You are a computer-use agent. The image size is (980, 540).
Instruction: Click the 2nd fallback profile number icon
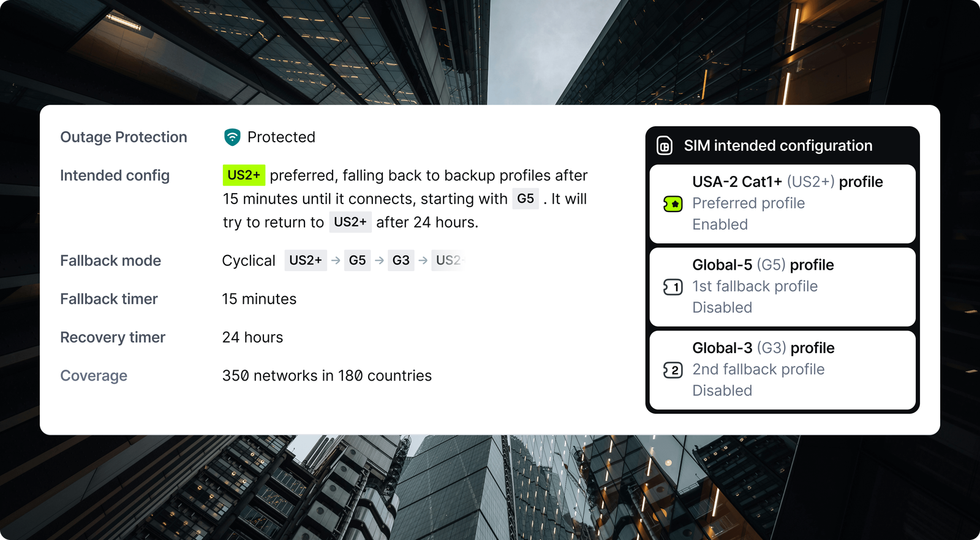click(673, 370)
